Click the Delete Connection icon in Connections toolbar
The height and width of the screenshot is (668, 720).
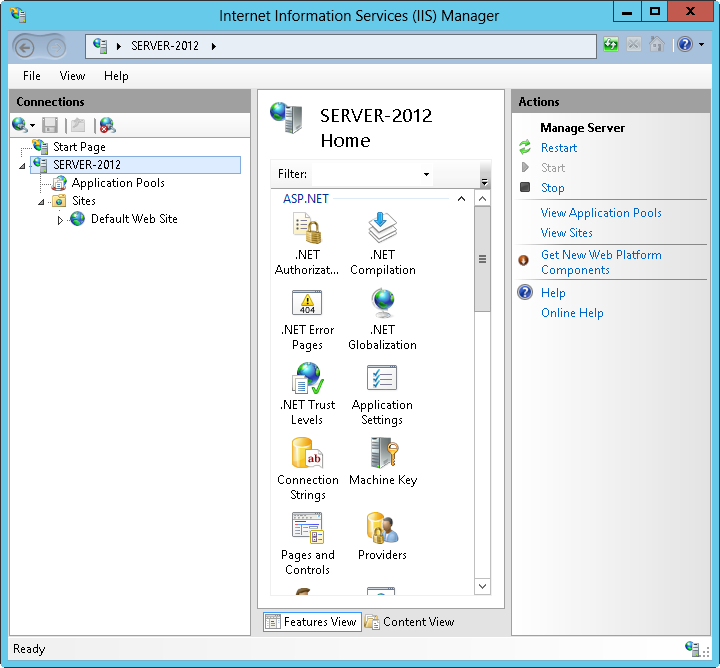[107, 125]
